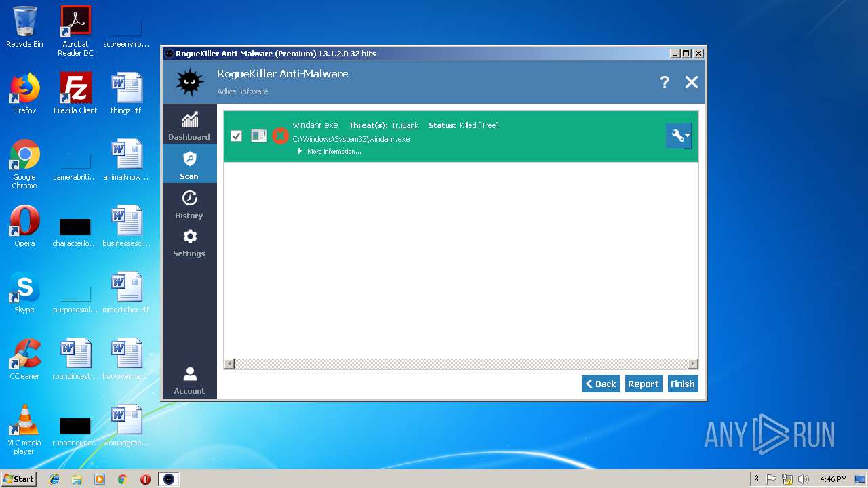Open the History section
868x488 pixels.
pyautogui.click(x=189, y=203)
